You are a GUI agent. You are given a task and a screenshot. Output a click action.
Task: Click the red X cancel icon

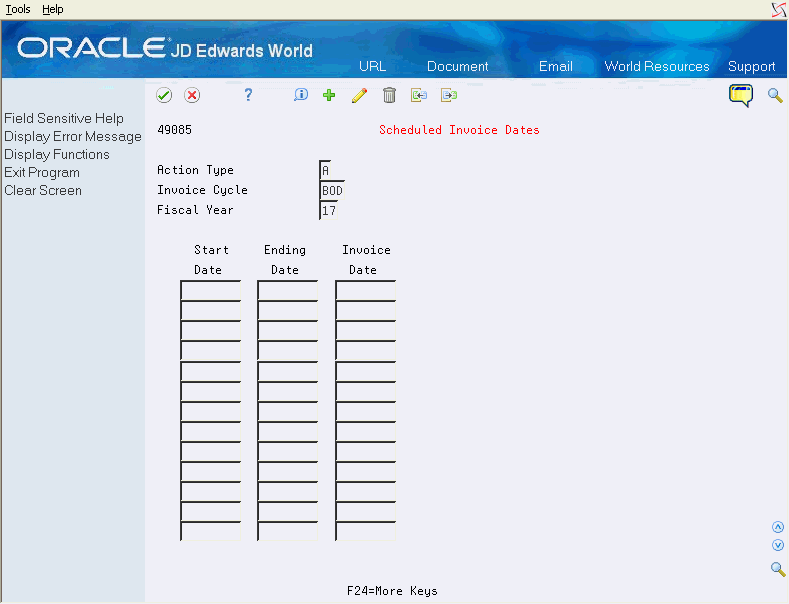click(x=192, y=95)
